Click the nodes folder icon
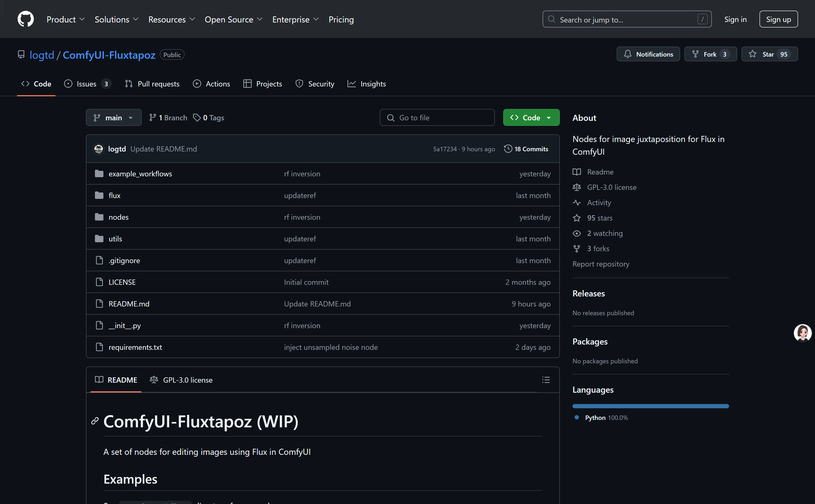 (x=99, y=217)
